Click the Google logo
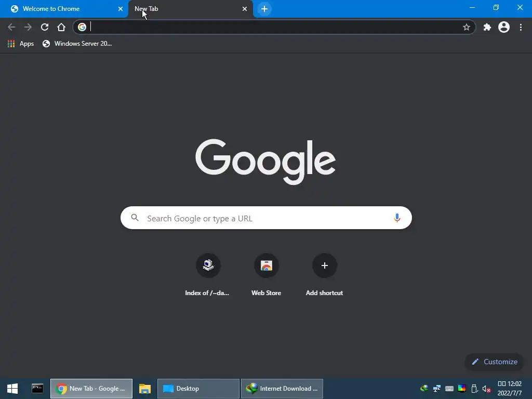The image size is (532, 399). click(265, 162)
